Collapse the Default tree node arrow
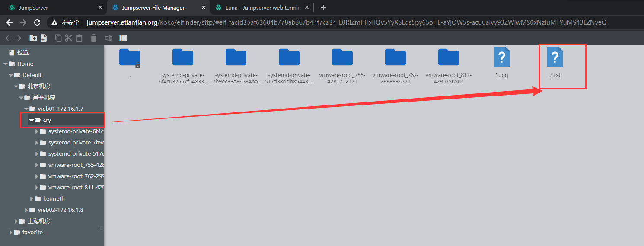644x246 pixels. pyautogui.click(x=10, y=75)
